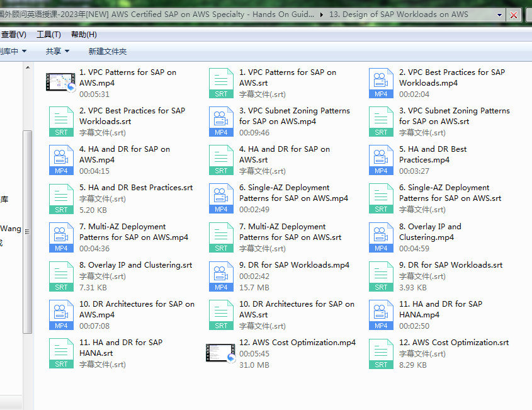This screenshot has width=532, height=410.
Task: Click navigation pane scroll up arrow
Action: pos(28,67)
